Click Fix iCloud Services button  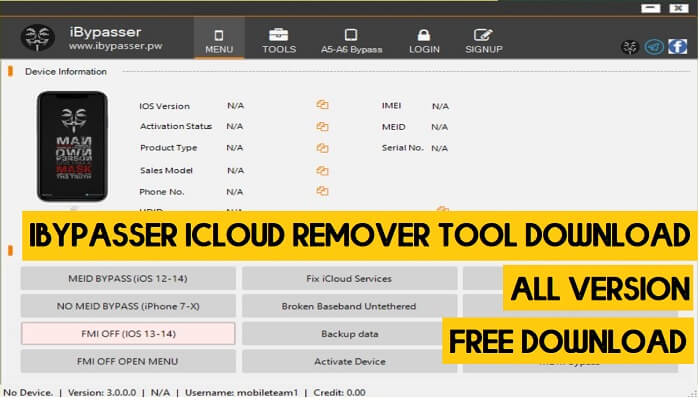pyautogui.click(x=349, y=279)
